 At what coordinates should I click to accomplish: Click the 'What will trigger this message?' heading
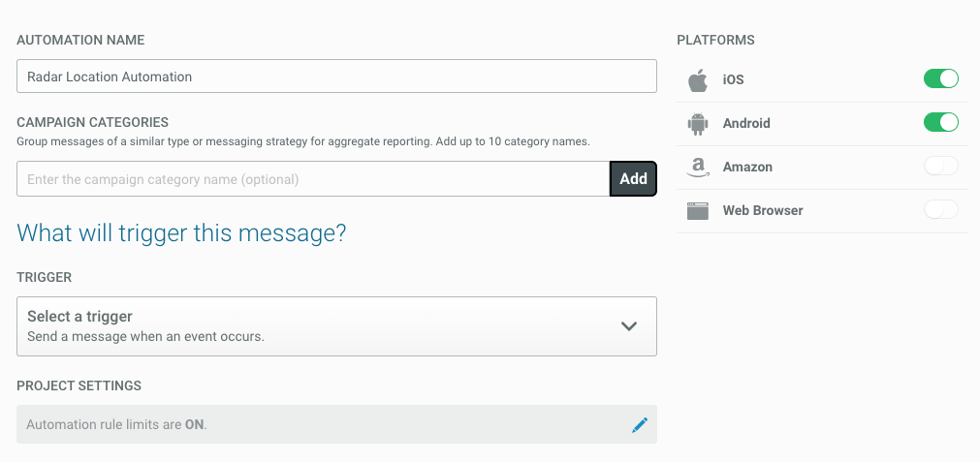pyautogui.click(x=182, y=233)
